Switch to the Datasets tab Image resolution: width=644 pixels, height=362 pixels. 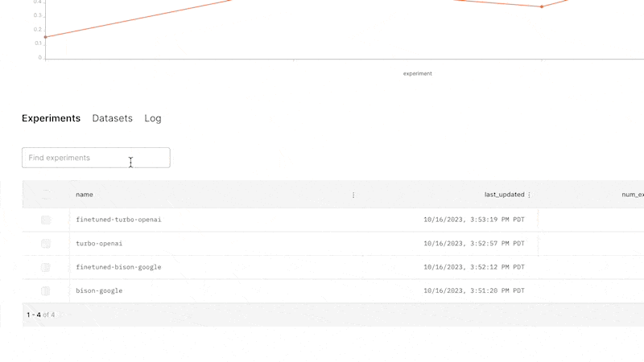click(x=112, y=118)
